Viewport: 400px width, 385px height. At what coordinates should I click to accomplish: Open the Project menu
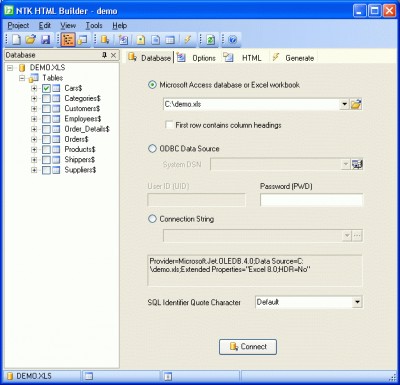18,25
